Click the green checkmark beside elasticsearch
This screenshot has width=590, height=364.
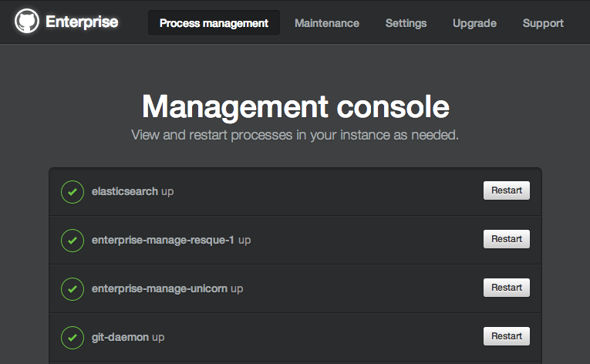click(72, 191)
